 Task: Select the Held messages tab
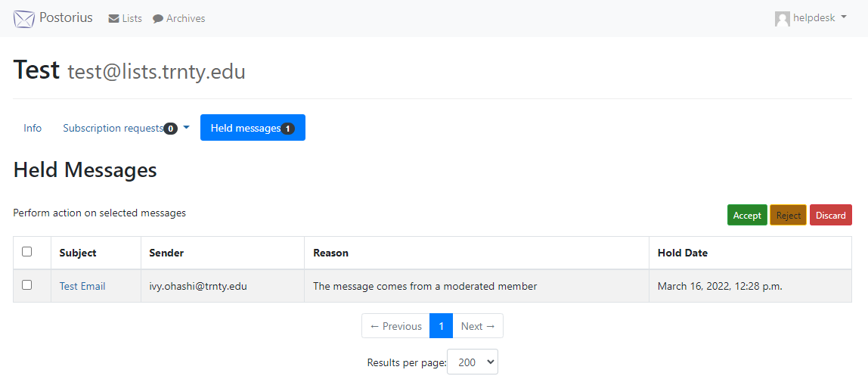tap(253, 128)
